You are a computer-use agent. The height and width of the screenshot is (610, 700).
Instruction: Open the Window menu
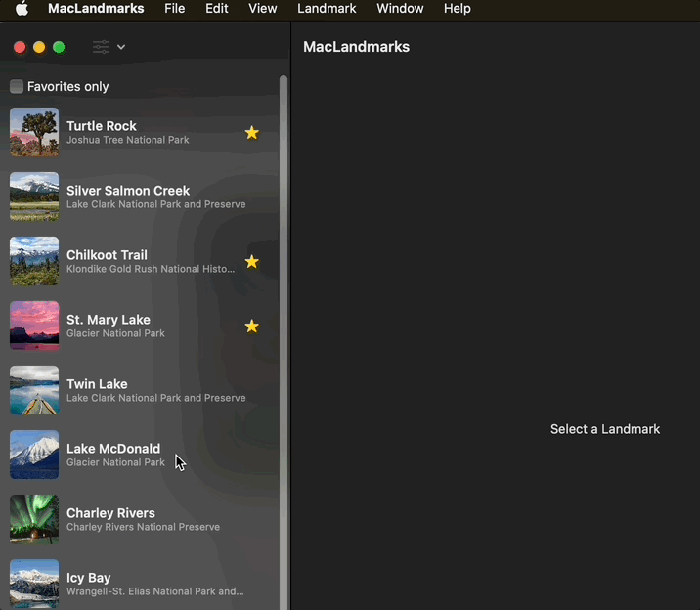click(x=400, y=9)
